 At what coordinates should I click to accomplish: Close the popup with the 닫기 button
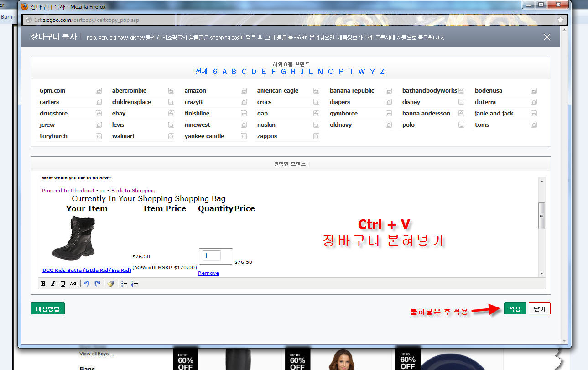tap(539, 309)
